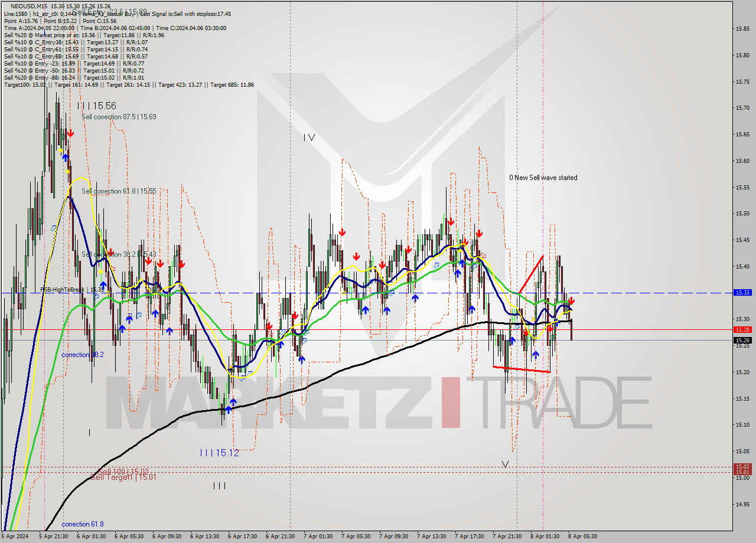Screen dimensions: 756x543
Task: Click the 15.60 price axis label
Action: (x=742, y=161)
